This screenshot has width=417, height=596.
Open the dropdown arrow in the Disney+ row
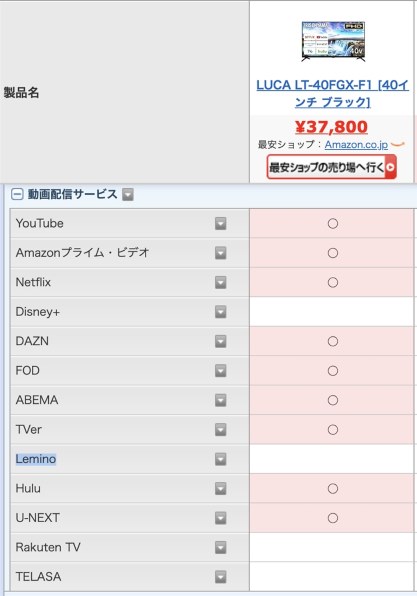coord(220,312)
